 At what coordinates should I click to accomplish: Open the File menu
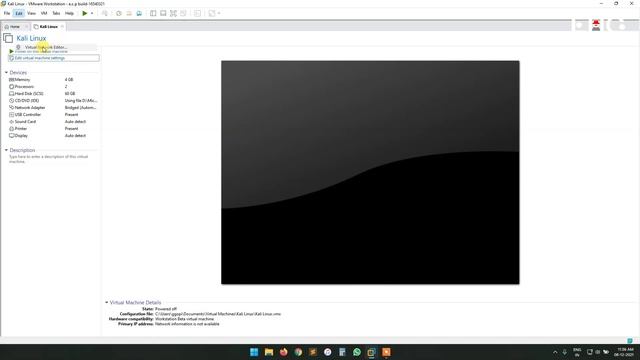point(7,13)
